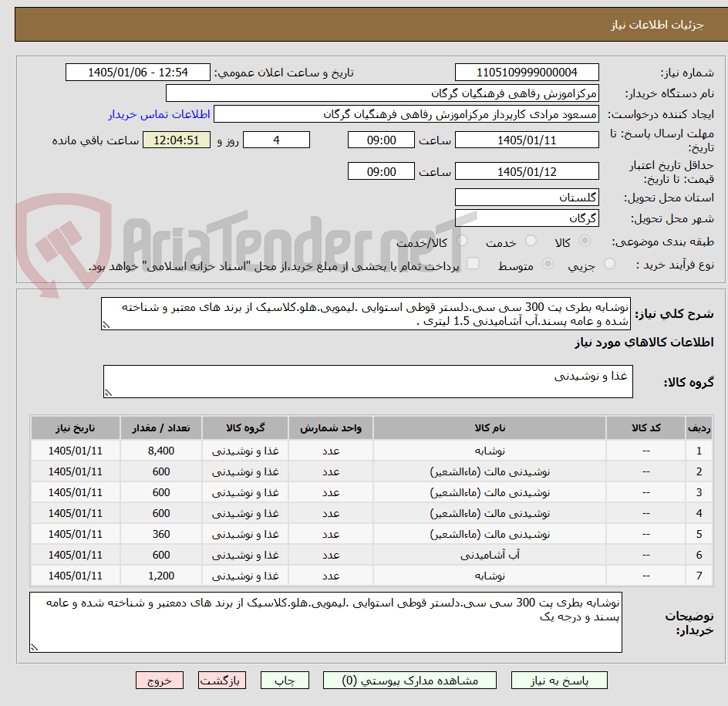
Task: Select آب آشامیدنی item name
Action: 490,555
